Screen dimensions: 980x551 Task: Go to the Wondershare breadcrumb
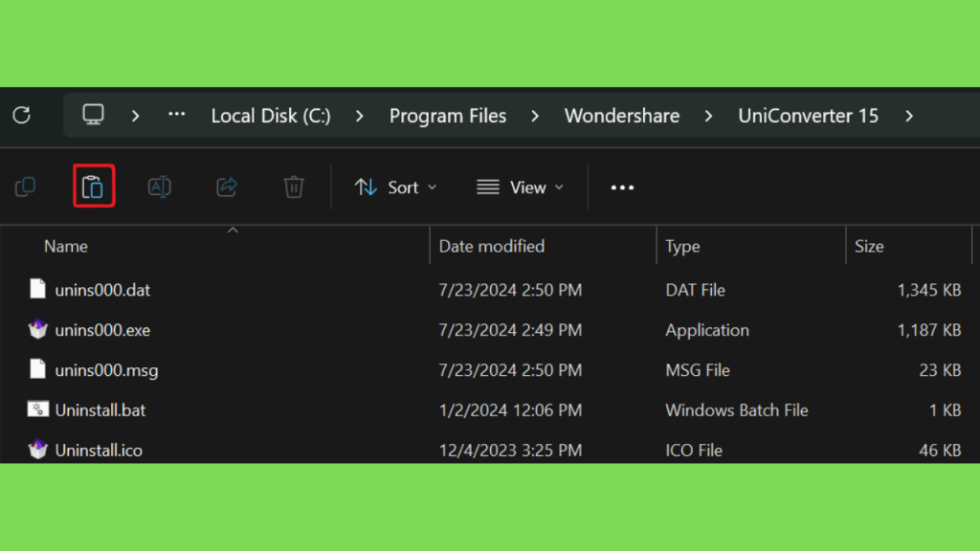pyautogui.click(x=622, y=116)
